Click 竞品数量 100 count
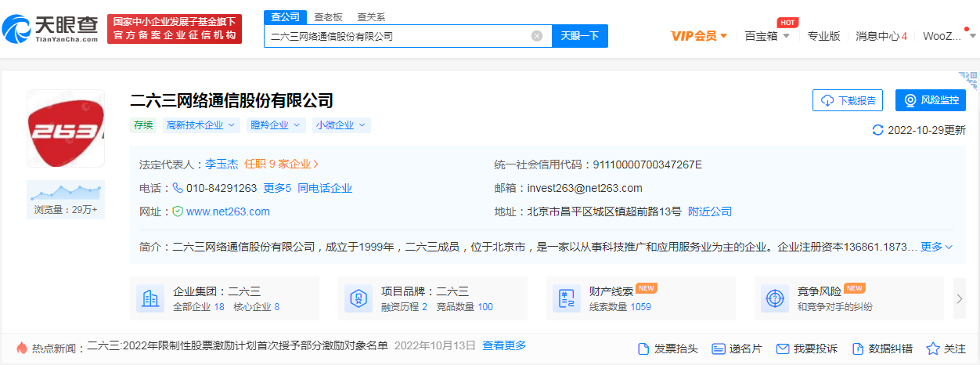The width and height of the screenshot is (980, 365). pos(464,307)
